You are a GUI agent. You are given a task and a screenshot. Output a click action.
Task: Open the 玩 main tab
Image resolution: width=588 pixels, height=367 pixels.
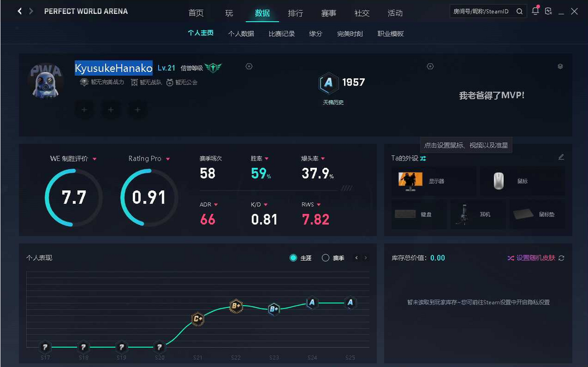229,13
